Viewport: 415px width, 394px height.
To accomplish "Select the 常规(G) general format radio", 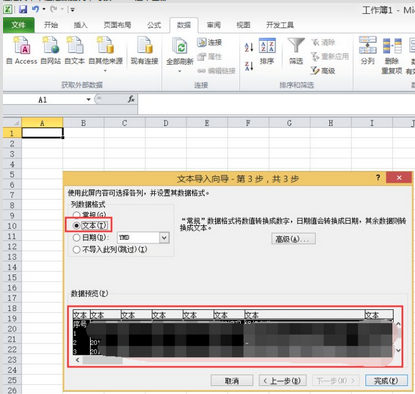I will click(x=77, y=215).
